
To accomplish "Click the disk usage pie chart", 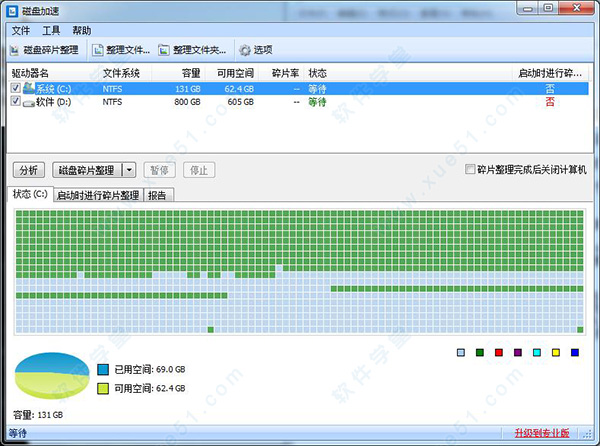I will [x=52, y=376].
